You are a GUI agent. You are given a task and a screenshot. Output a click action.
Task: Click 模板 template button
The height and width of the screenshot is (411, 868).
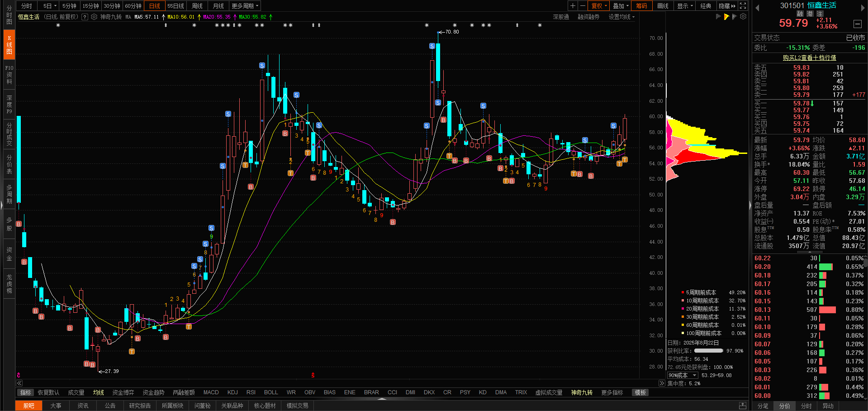640,392
